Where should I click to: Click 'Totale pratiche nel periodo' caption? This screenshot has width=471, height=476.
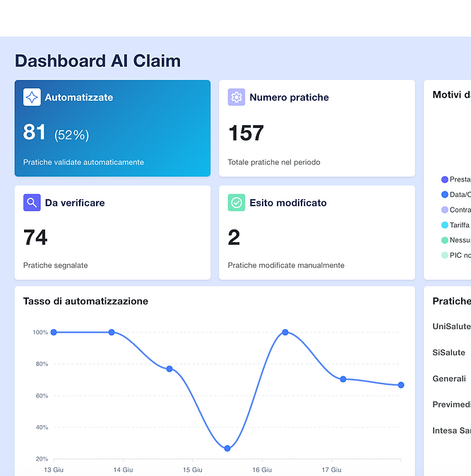coord(274,162)
